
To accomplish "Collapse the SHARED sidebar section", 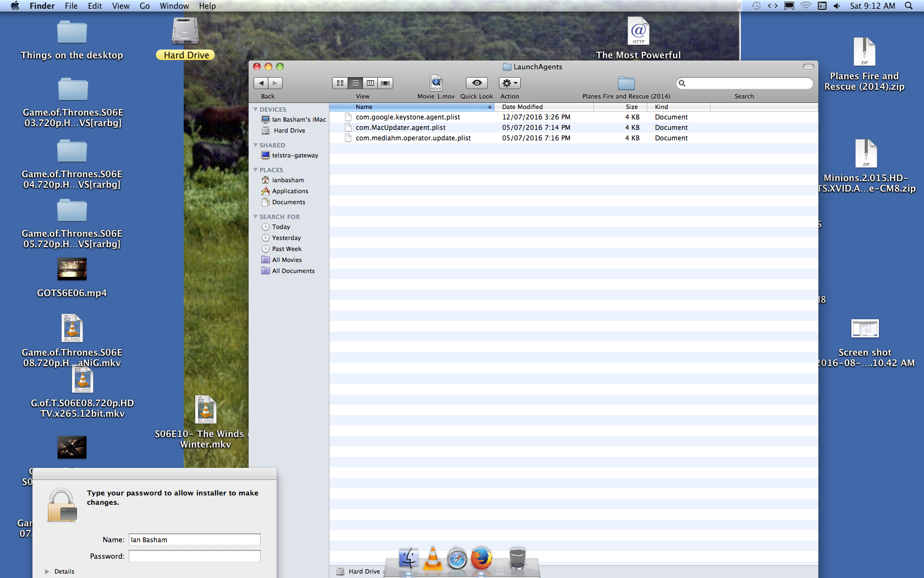I will [x=256, y=145].
